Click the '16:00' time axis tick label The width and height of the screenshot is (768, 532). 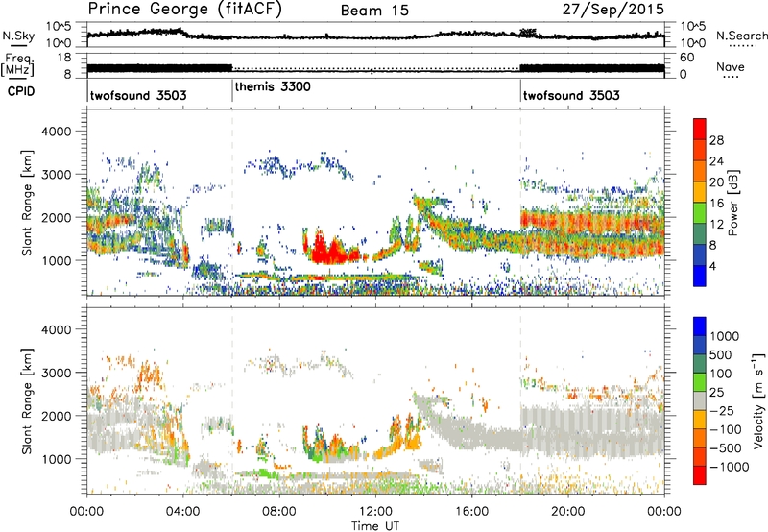point(471,512)
